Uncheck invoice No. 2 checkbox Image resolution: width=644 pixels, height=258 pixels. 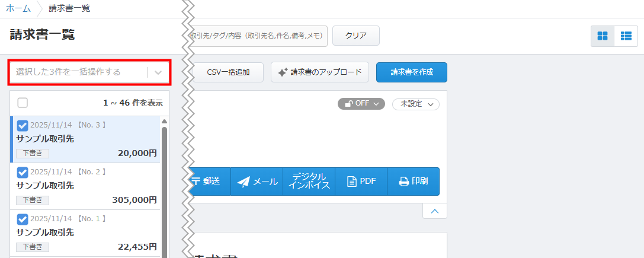click(x=23, y=172)
